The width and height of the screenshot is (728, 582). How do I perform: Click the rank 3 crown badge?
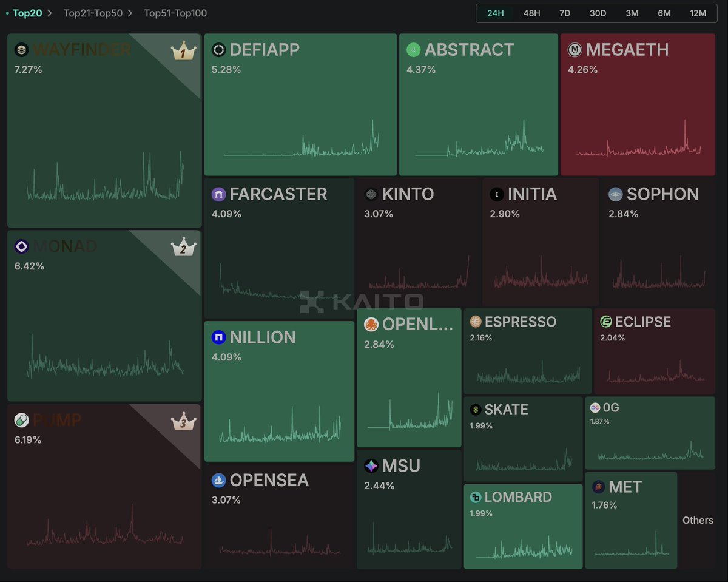click(183, 421)
